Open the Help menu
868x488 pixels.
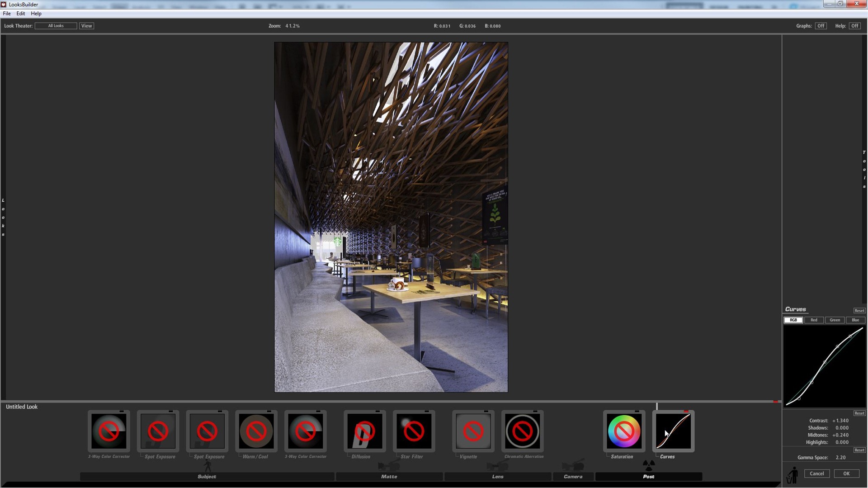[x=36, y=14]
